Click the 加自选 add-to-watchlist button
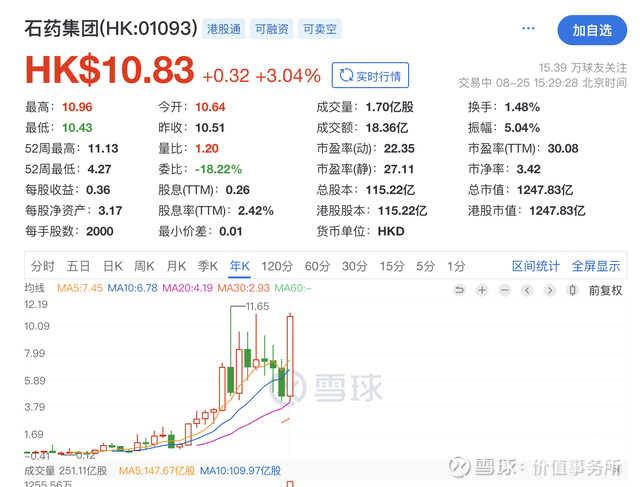Image resolution: width=640 pixels, height=487 pixels. (592, 30)
